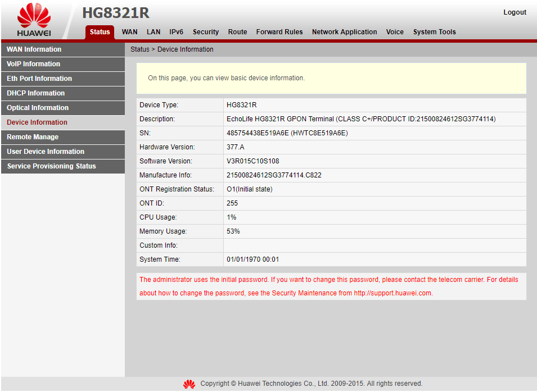Click the Huawei copyright notice in footer

pyautogui.click(x=312, y=384)
